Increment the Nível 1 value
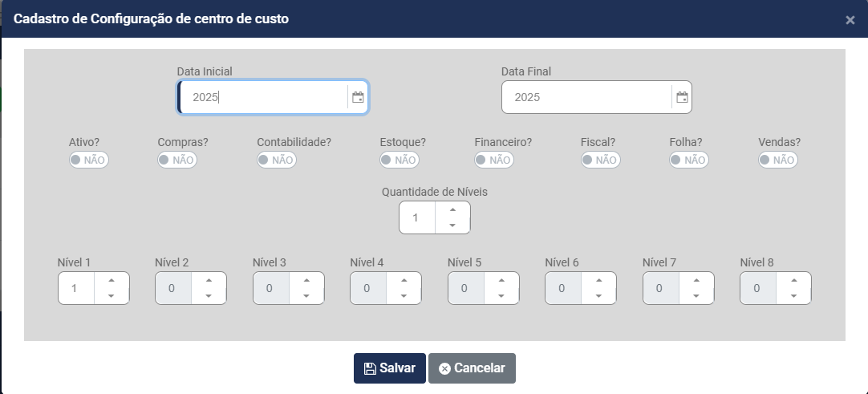868x394 pixels. pyautogui.click(x=112, y=280)
